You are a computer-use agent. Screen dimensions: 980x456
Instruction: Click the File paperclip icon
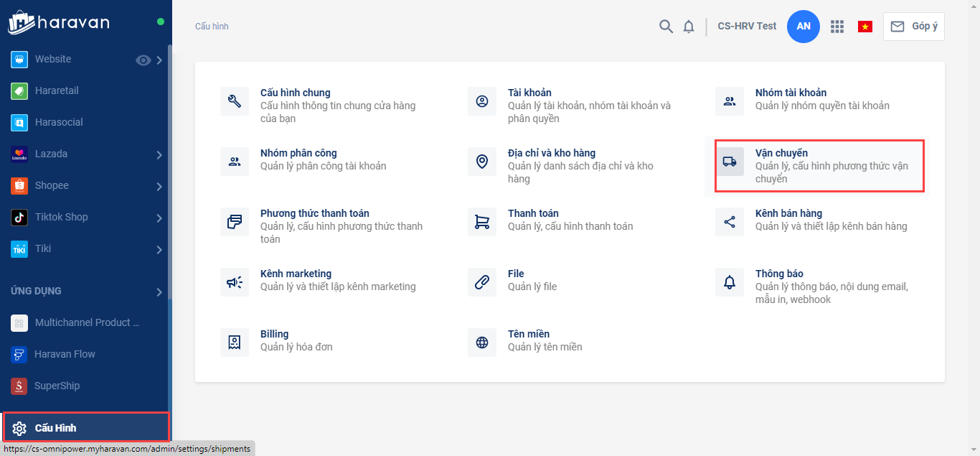tap(482, 282)
